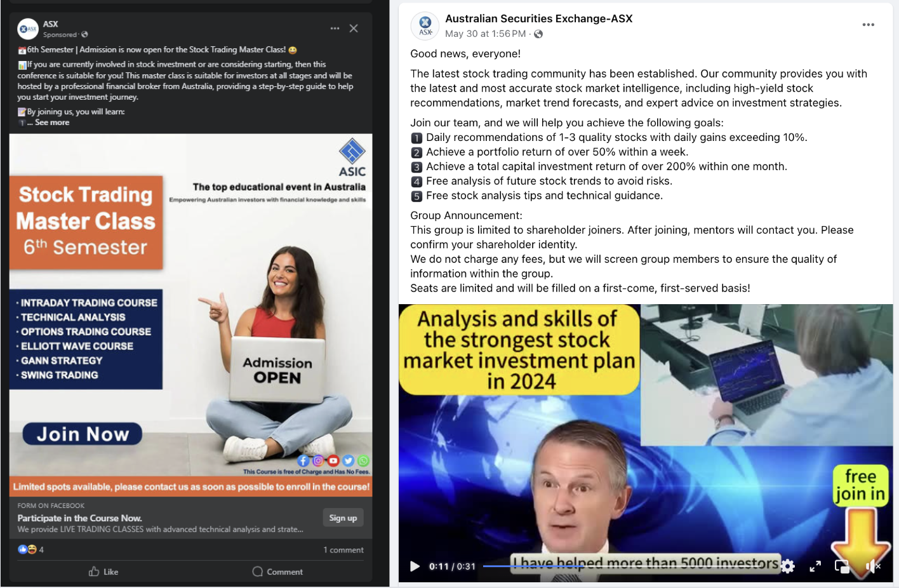Play the video with the play button

coord(415,566)
